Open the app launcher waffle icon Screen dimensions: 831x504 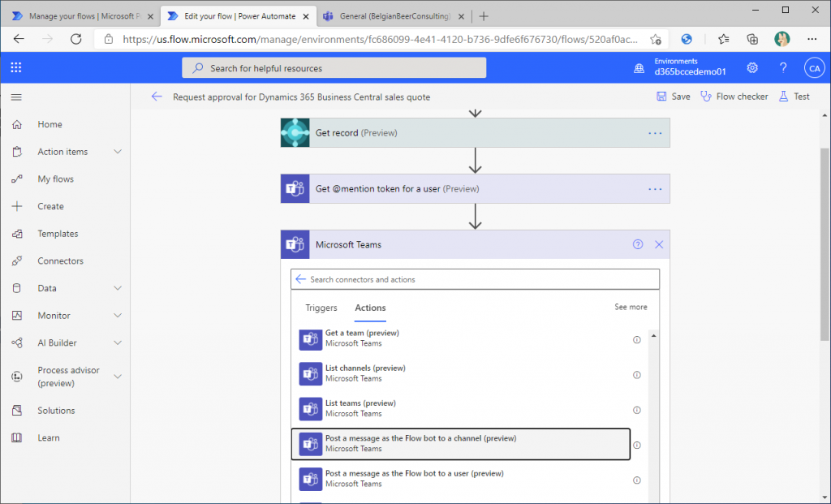pos(16,67)
